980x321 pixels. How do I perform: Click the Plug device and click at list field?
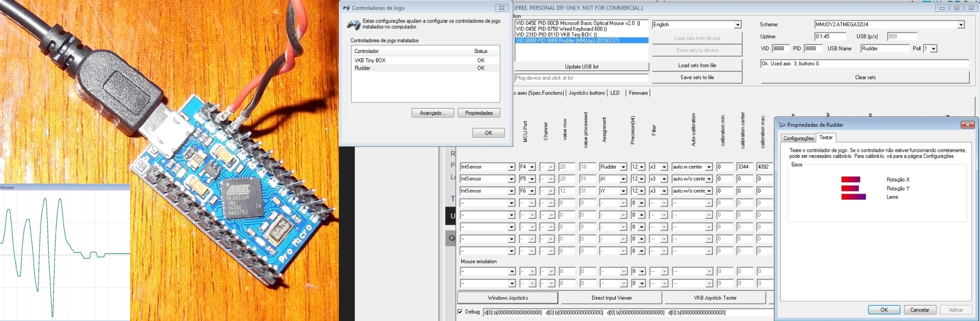(x=582, y=78)
